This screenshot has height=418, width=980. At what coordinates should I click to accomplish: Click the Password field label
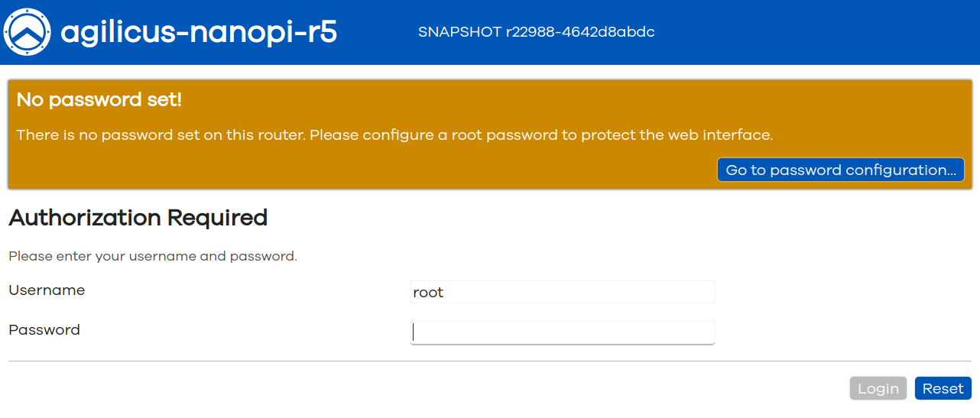tap(44, 330)
